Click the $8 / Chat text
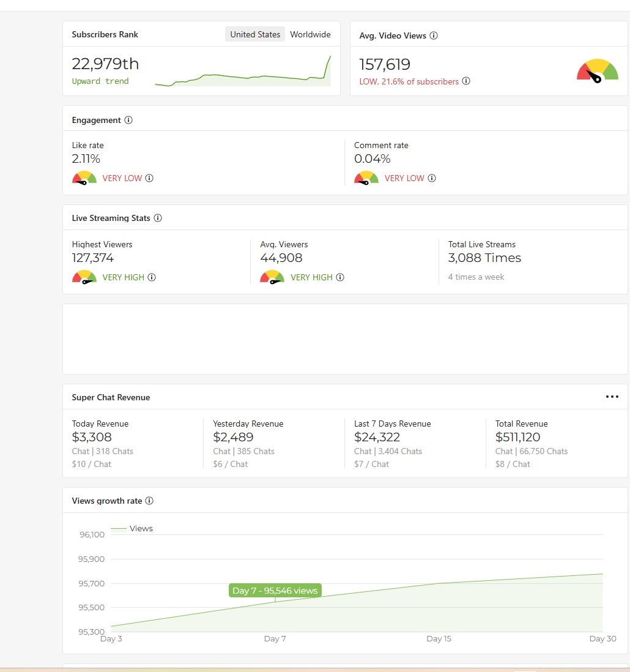The image size is (630, 672). pyautogui.click(x=513, y=464)
